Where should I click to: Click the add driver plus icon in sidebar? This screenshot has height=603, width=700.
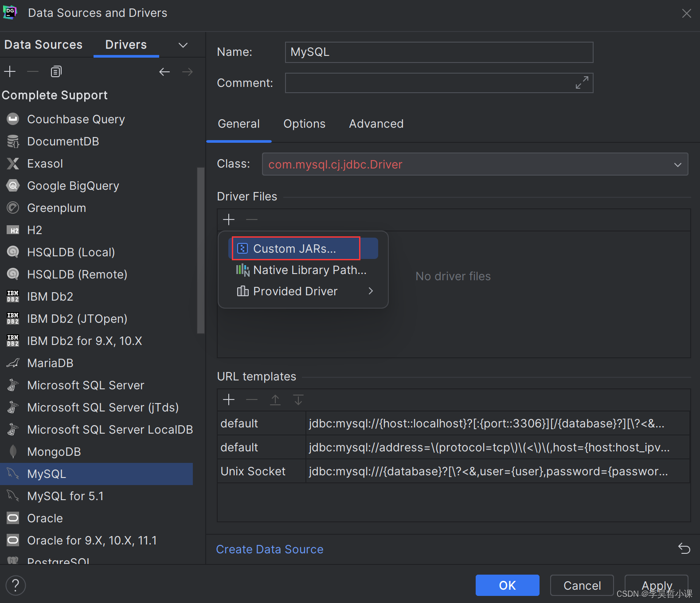[10, 71]
